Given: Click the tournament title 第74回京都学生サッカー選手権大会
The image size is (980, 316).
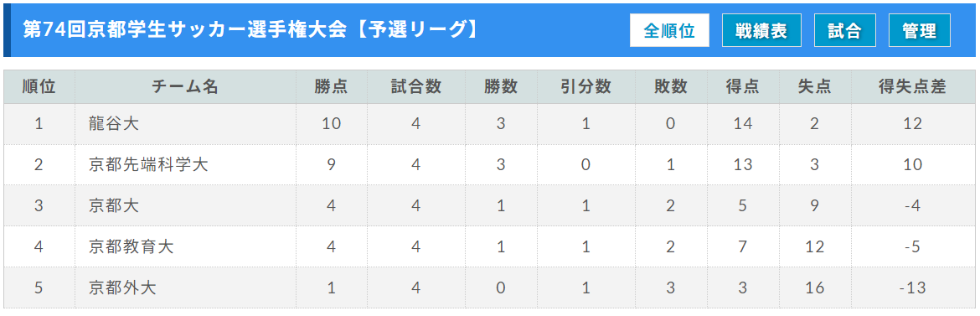Looking at the screenshot, I should click(x=184, y=30).
